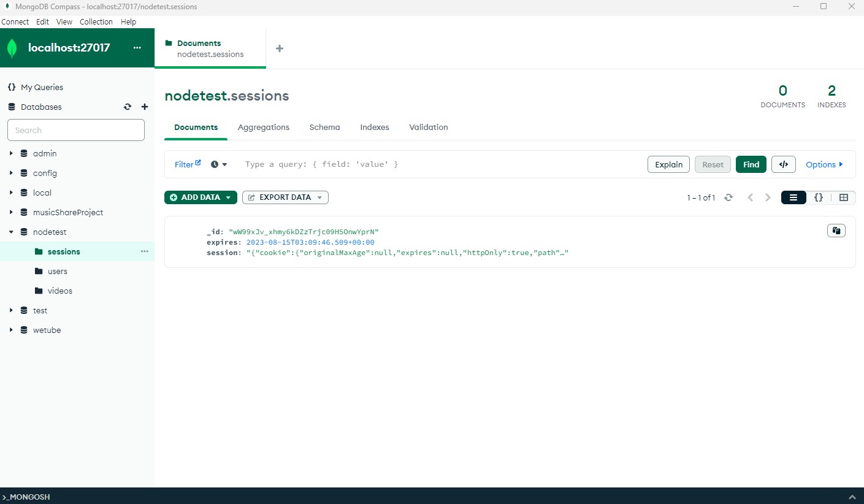Open the Connect menu
The image size is (864, 504).
pyautogui.click(x=15, y=21)
